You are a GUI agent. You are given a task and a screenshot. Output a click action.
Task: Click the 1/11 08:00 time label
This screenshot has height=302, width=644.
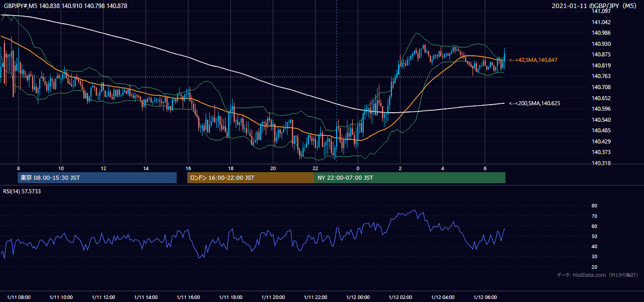19,297
